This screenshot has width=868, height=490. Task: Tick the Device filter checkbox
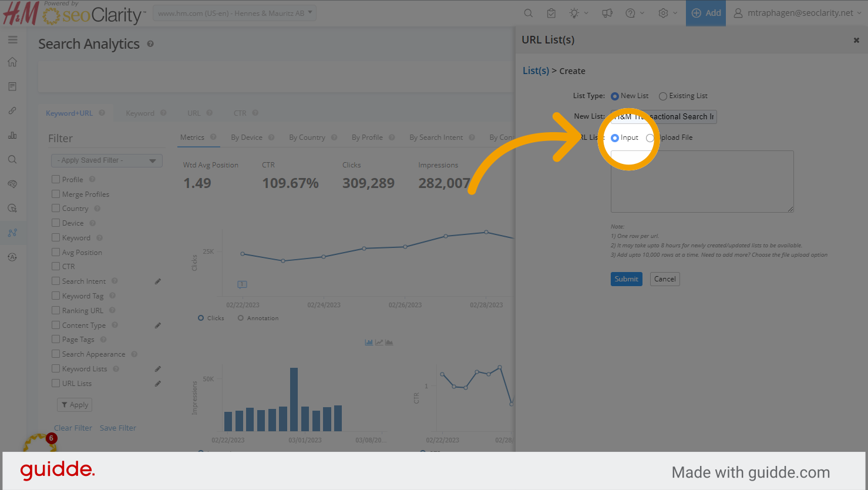click(x=56, y=223)
